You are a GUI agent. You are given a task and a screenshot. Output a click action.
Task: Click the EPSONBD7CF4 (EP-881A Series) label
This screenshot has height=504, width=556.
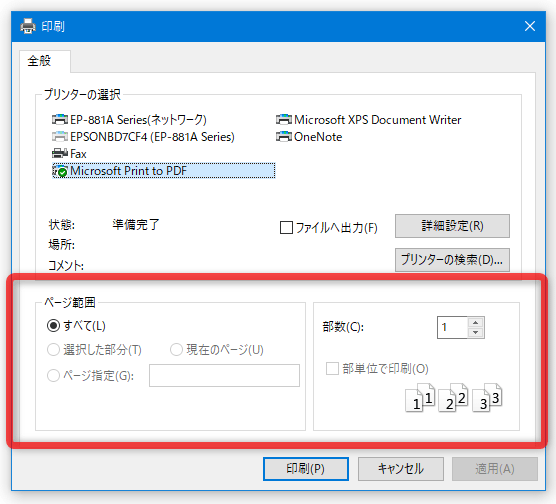coord(152,137)
